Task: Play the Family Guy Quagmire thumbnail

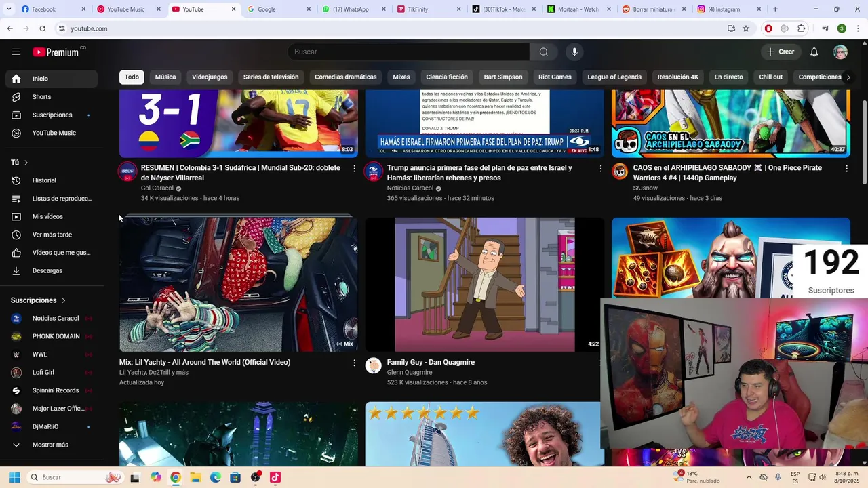Action: [x=484, y=284]
